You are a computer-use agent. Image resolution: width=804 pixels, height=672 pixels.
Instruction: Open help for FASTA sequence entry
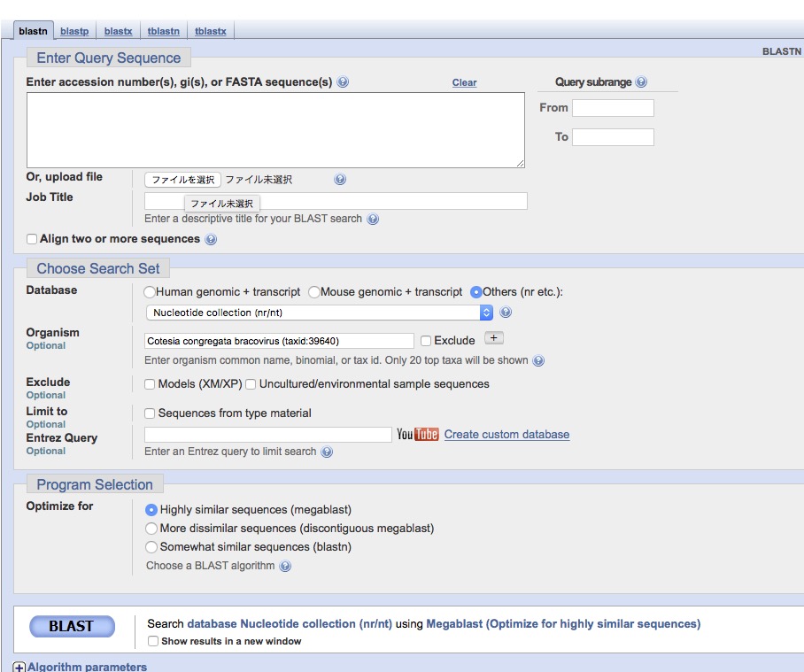tap(343, 82)
